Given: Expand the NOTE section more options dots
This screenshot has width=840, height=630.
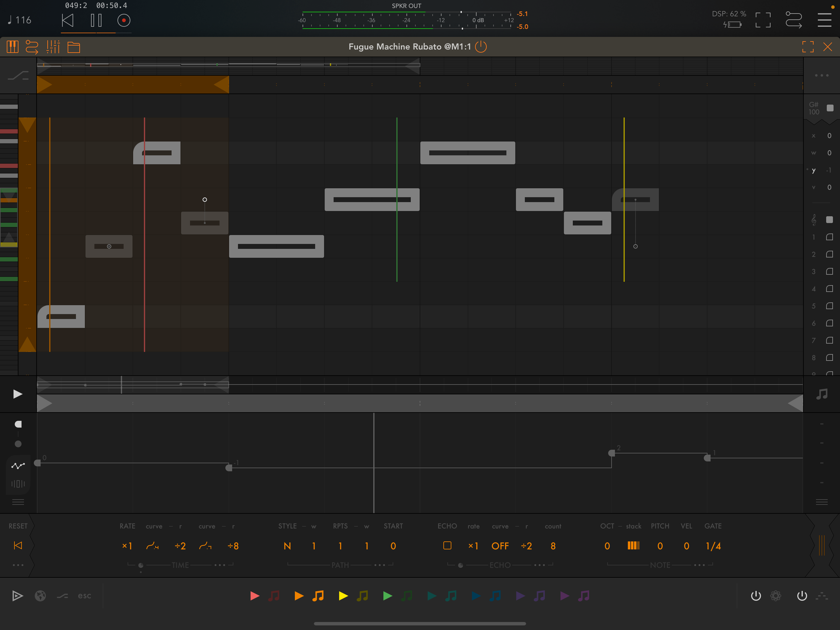Looking at the screenshot, I should pyautogui.click(x=699, y=565).
